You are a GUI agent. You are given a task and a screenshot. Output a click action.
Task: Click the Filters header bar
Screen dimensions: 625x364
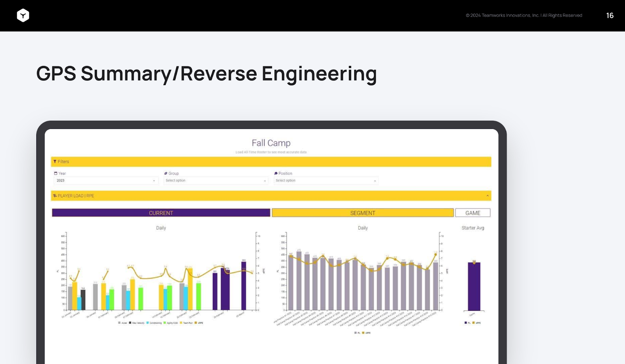click(x=271, y=162)
